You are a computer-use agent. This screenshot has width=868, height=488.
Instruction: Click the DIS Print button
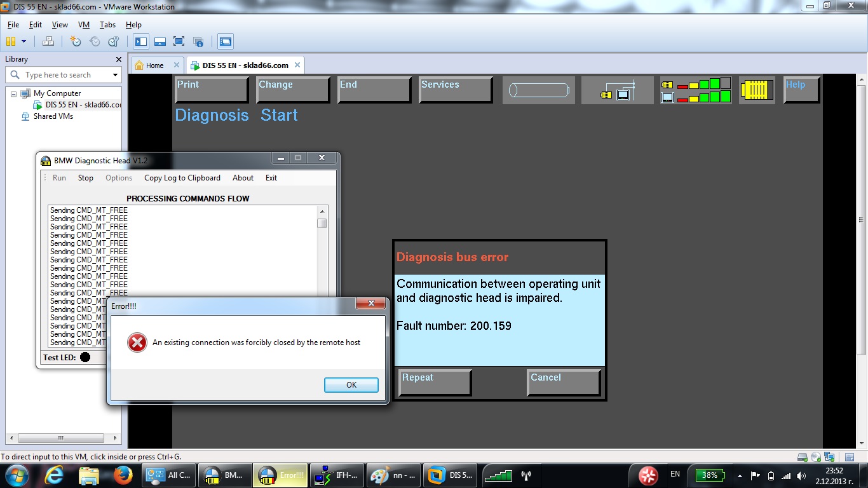212,90
